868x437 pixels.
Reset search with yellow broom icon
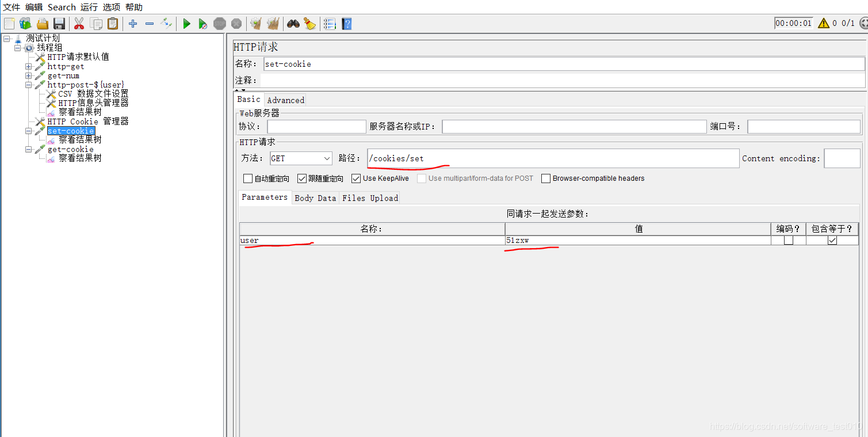click(310, 24)
